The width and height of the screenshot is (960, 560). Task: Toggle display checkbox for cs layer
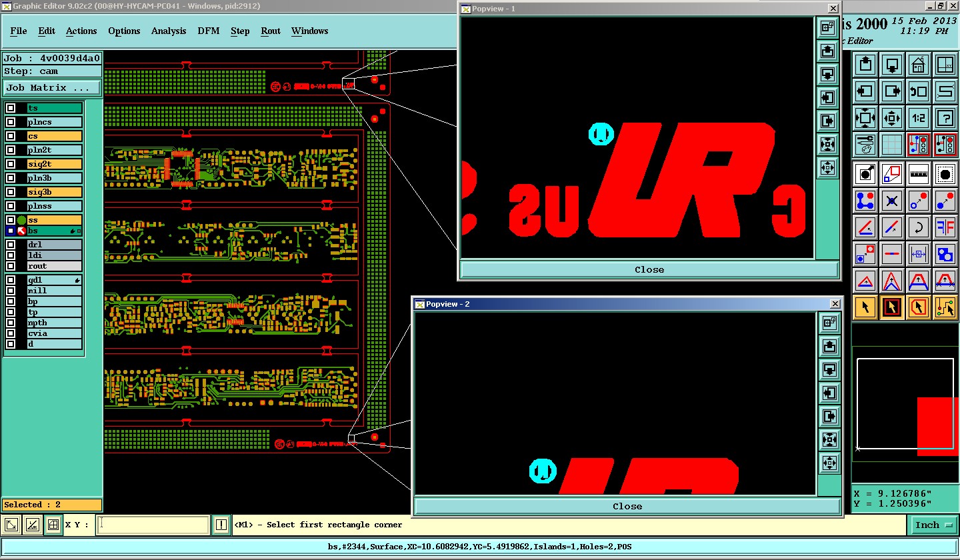tap(11, 136)
